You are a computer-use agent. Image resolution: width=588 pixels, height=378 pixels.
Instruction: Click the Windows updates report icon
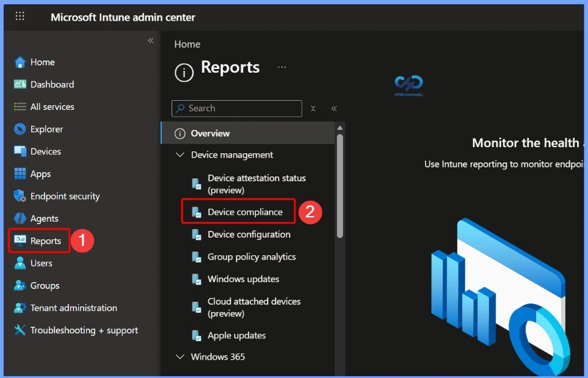pyautogui.click(x=197, y=279)
